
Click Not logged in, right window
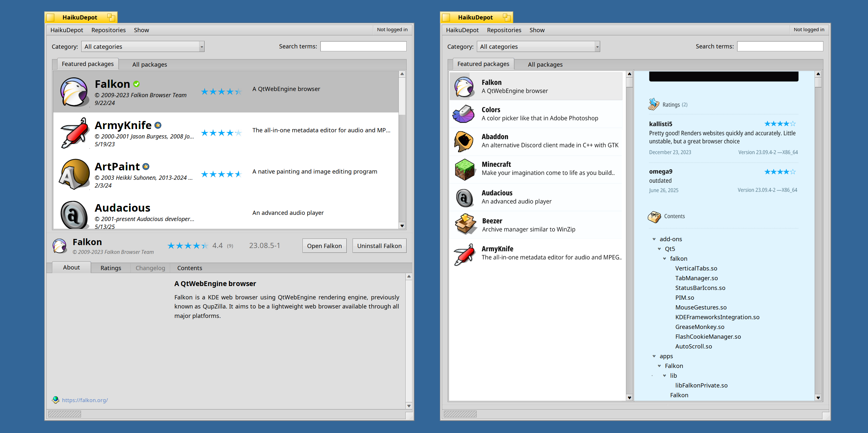pos(809,29)
